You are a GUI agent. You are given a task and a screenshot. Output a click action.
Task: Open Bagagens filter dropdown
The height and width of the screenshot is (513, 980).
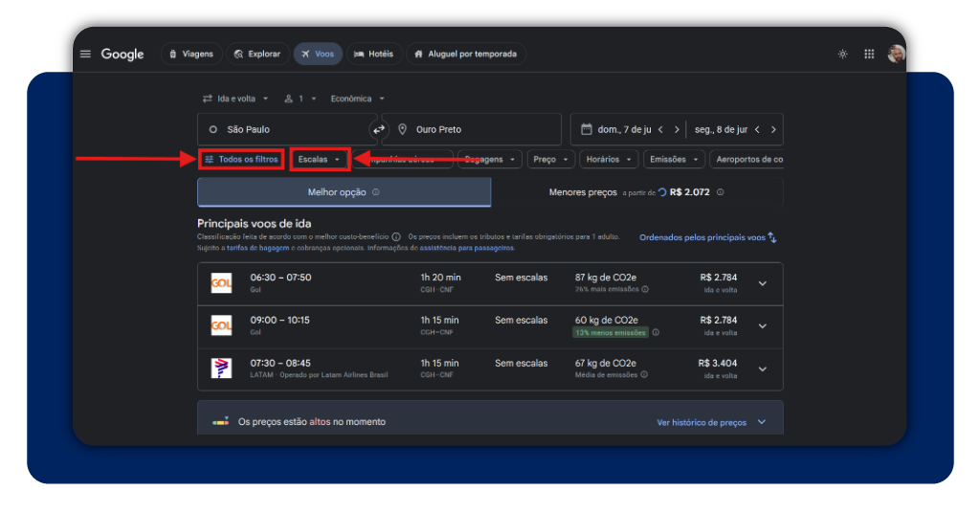(x=489, y=159)
